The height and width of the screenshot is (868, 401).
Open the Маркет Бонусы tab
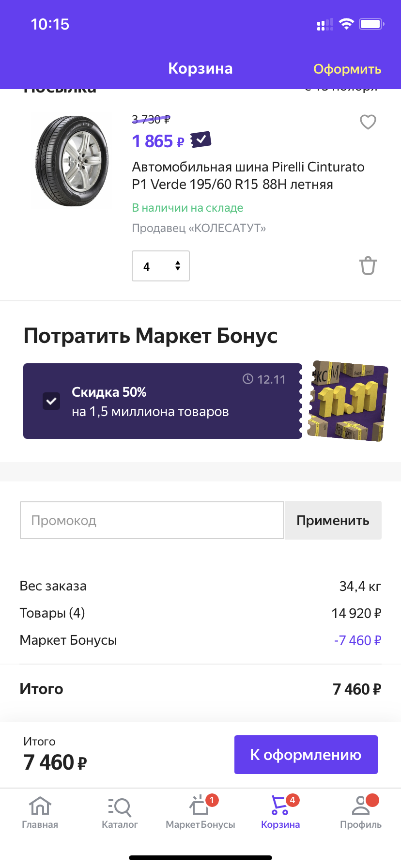pyautogui.click(x=200, y=812)
